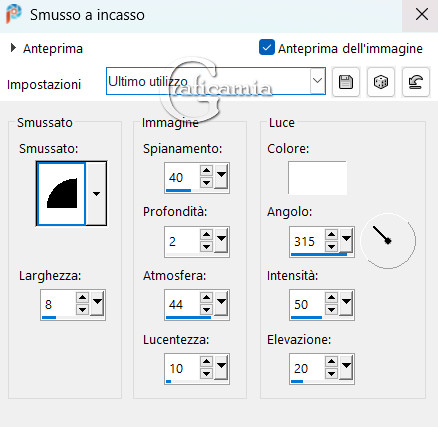Save the current preset with the floppy disk icon
438x427 pixels.
pyautogui.click(x=346, y=82)
